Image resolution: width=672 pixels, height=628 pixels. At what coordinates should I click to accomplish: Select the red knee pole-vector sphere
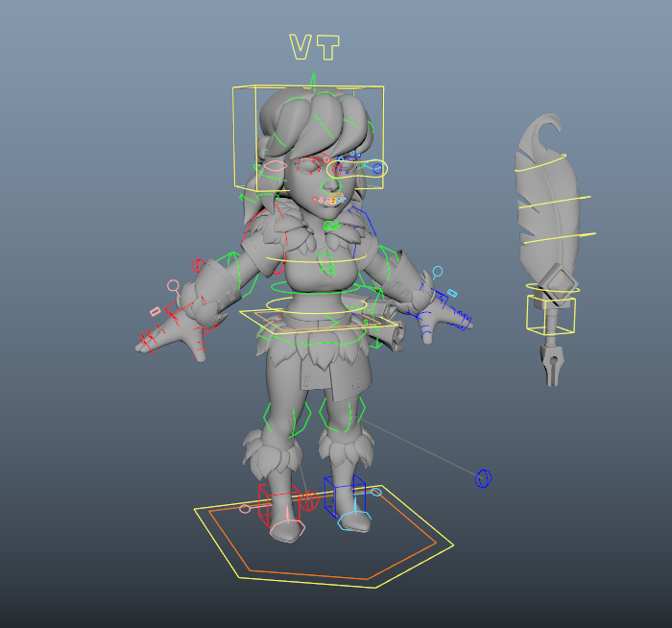click(308, 501)
